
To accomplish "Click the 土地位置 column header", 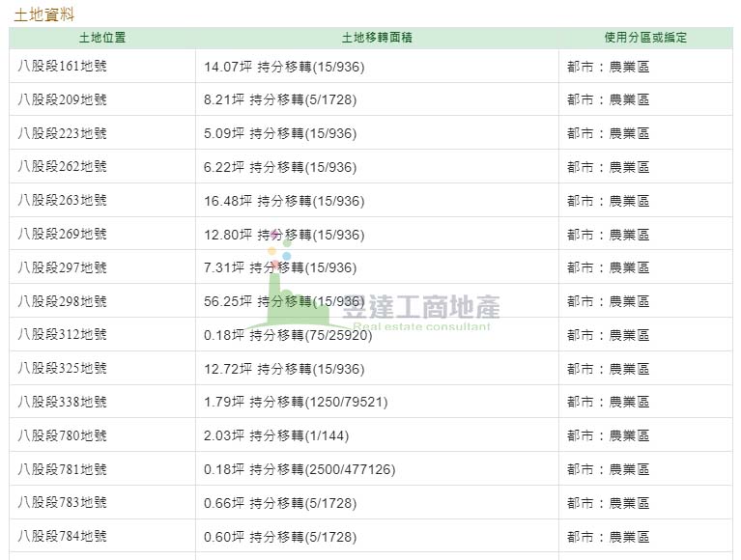I will (x=102, y=38).
